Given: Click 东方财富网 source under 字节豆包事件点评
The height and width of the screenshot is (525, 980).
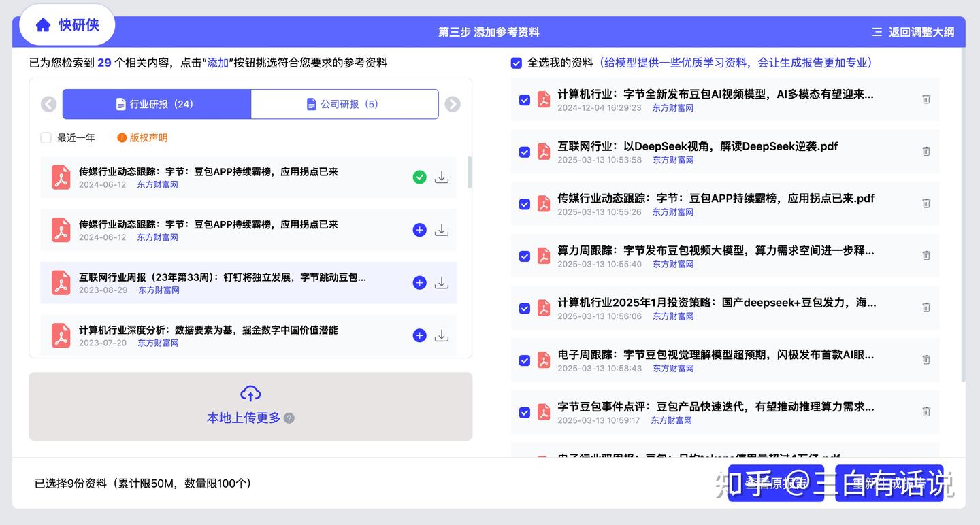Looking at the screenshot, I should [x=672, y=421].
